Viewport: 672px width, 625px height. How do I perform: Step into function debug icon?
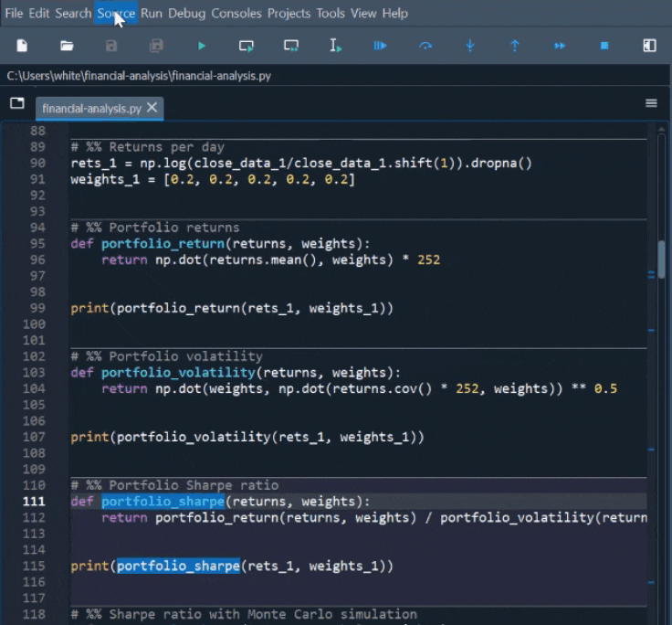[469, 46]
